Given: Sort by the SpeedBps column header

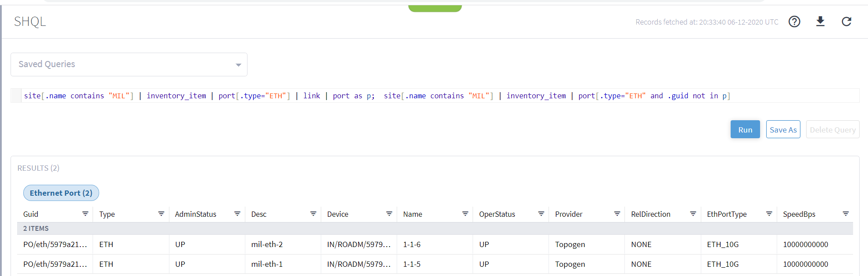Looking at the screenshot, I should [x=799, y=214].
